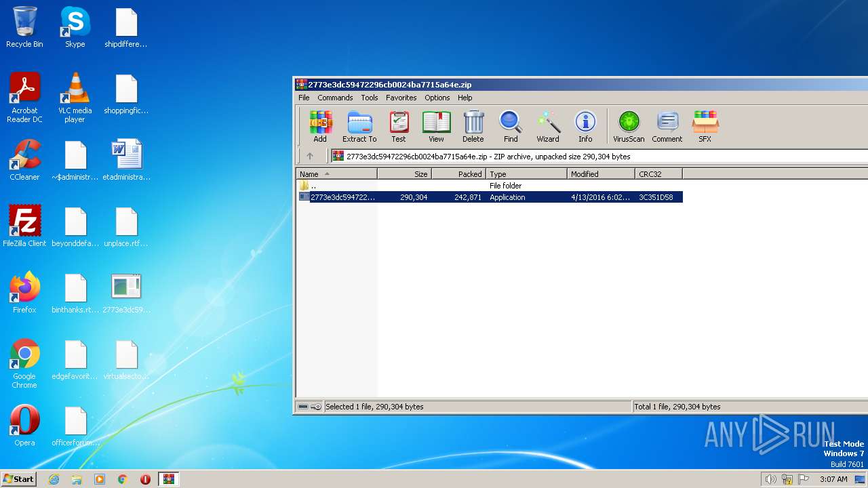The height and width of the screenshot is (488, 868).
Task: Click the SFX toolbar icon
Action: [x=705, y=127]
